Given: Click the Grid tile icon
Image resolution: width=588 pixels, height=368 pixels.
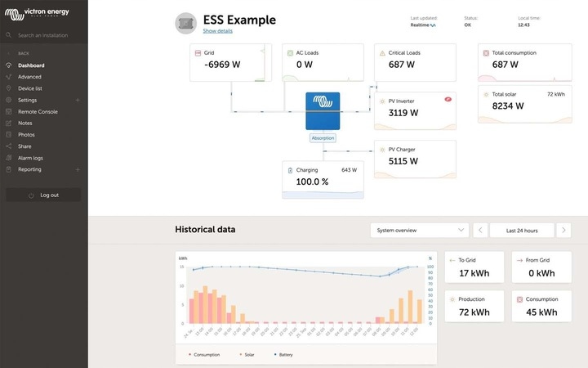Looking at the screenshot, I should [198, 52].
